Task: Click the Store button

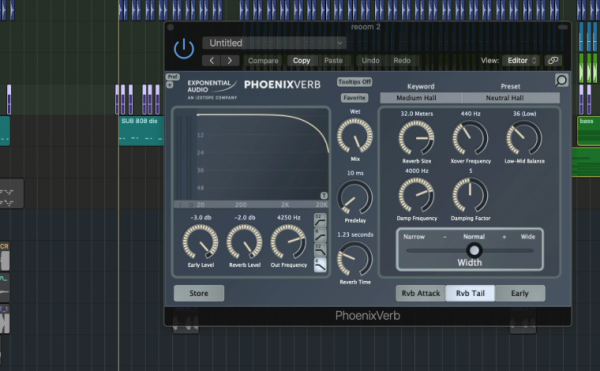Action: pos(199,293)
